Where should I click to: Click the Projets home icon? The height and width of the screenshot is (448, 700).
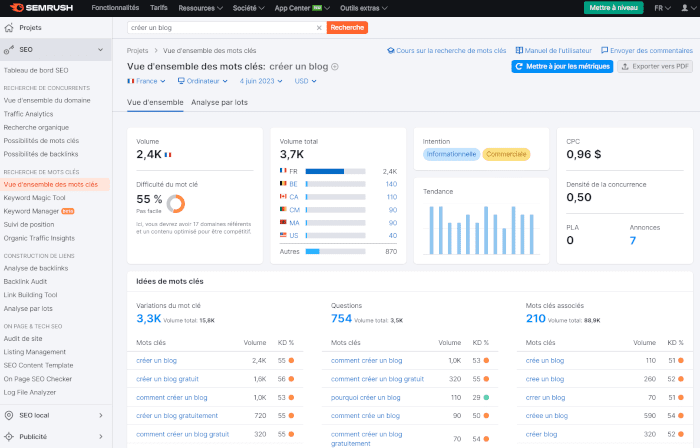[x=8, y=28]
